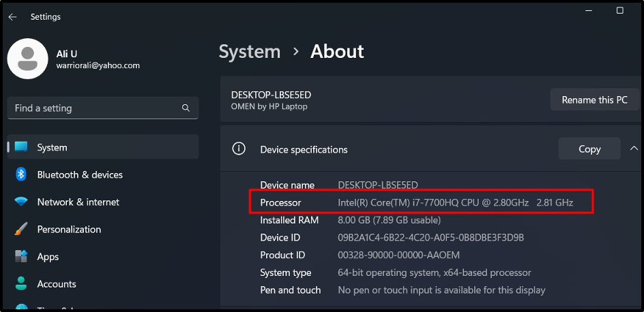This screenshot has height=312, width=644.
Task: Click the Personalization paintbrush icon
Action: tap(21, 230)
